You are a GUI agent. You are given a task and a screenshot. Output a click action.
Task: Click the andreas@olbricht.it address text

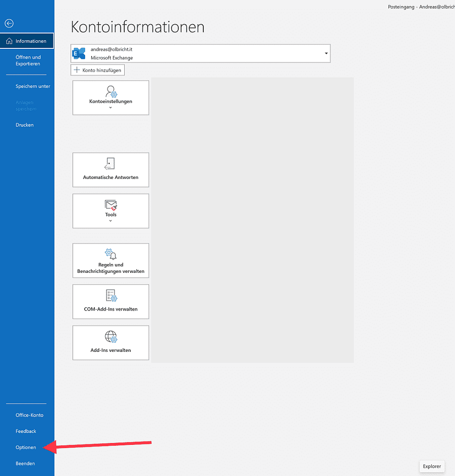pyautogui.click(x=112, y=49)
